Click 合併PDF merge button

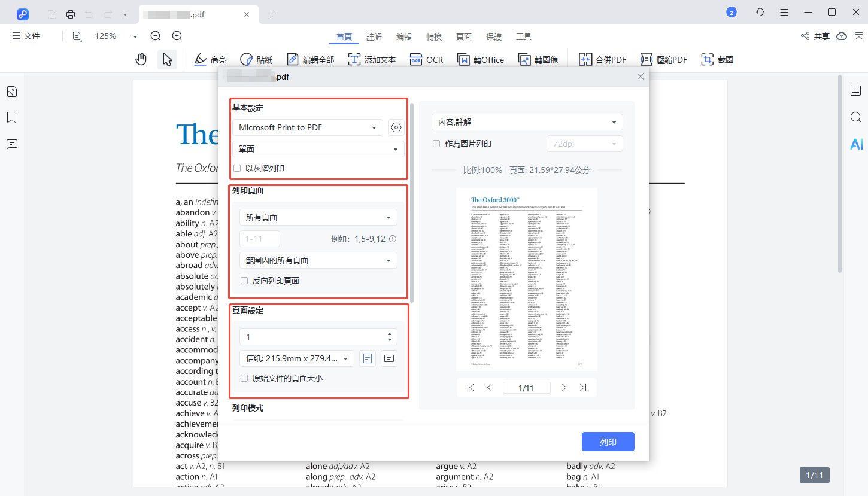(x=602, y=60)
